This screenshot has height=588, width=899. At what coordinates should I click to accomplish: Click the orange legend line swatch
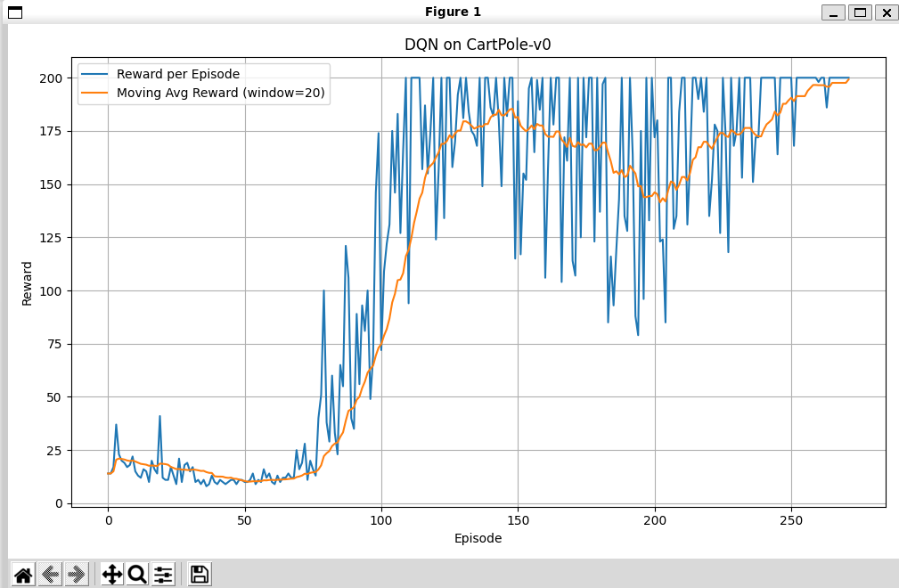click(x=94, y=93)
